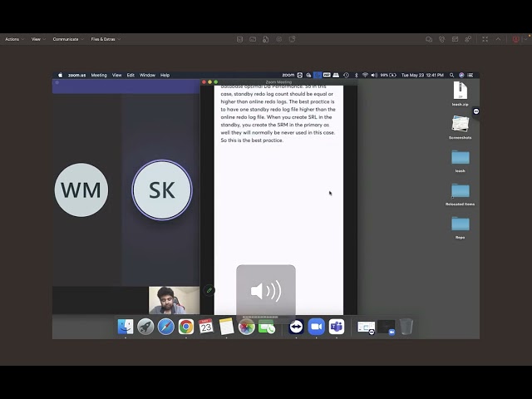The height and width of the screenshot is (399, 532).
Task: Select the Screenshots stack on desktop
Action: click(460, 127)
